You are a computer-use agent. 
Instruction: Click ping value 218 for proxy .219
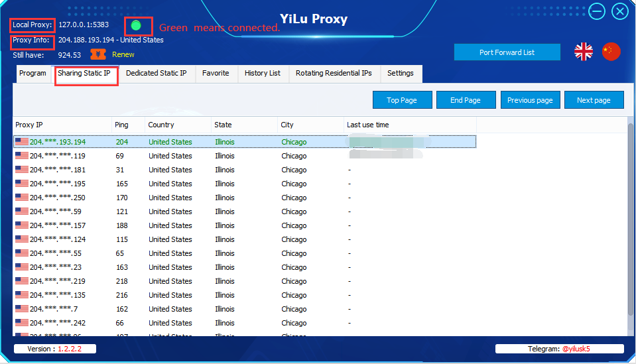(121, 281)
